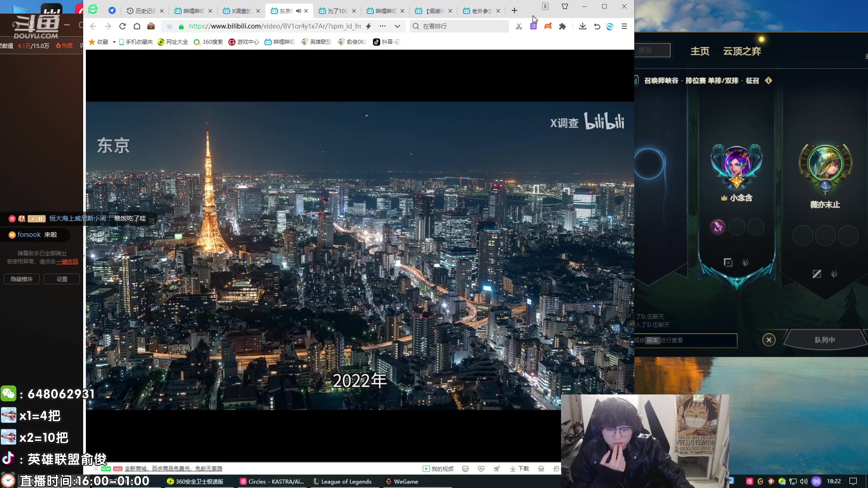Image resolution: width=868 pixels, height=488 pixels.
Task: Open the orange gamepad extension
Action: pyautogui.click(x=548, y=26)
